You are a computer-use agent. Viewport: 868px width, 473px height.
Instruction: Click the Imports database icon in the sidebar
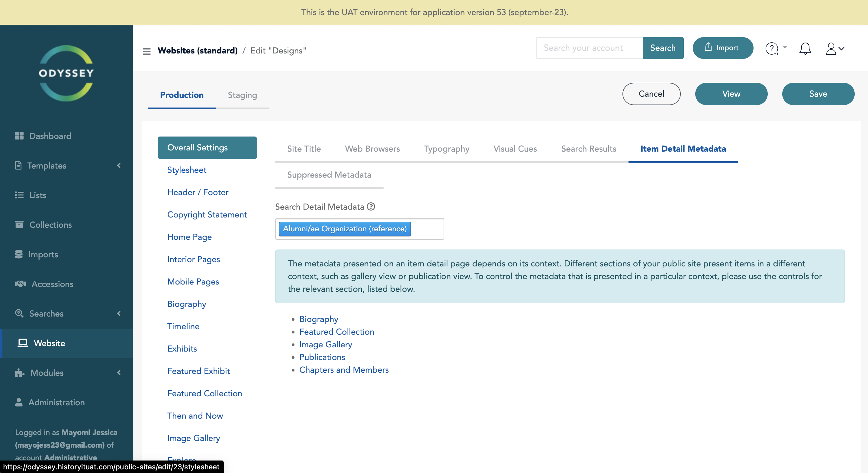(19, 254)
